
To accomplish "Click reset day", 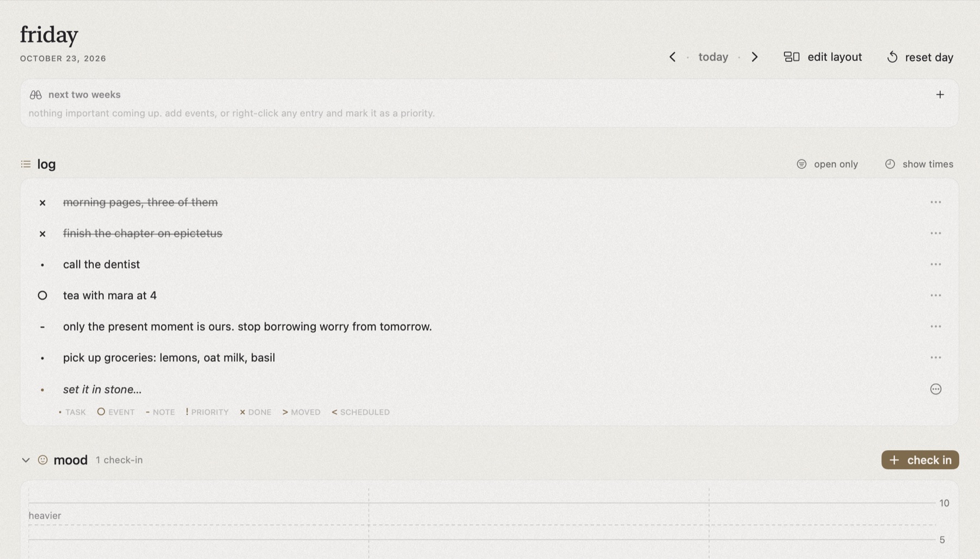I will 920,57.
